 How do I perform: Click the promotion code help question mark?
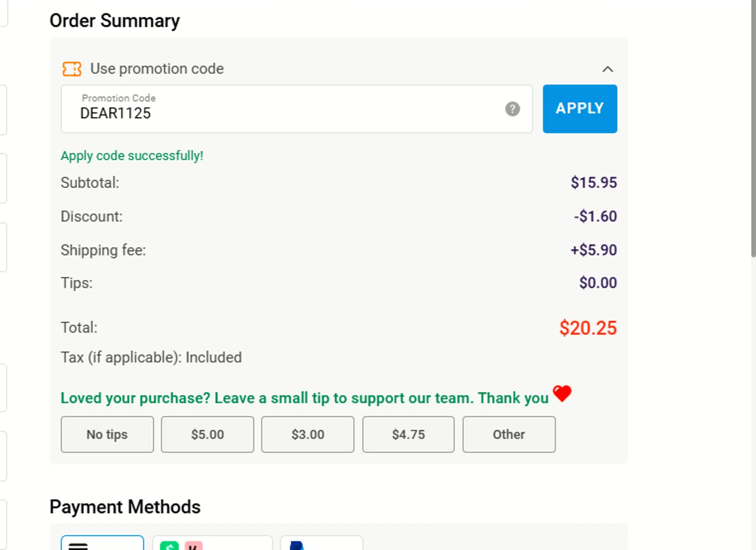coord(512,109)
